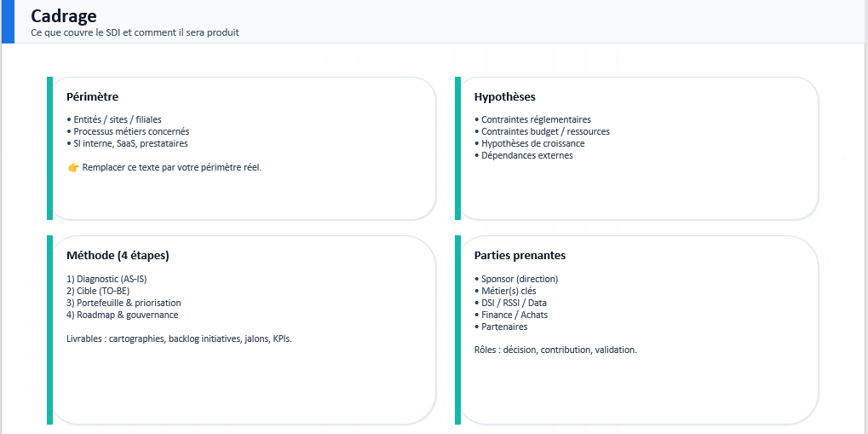The width and height of the screenshot is (868, 434).
Task: Click the teal bar of the Périmètre card
Action: point(49,148)
